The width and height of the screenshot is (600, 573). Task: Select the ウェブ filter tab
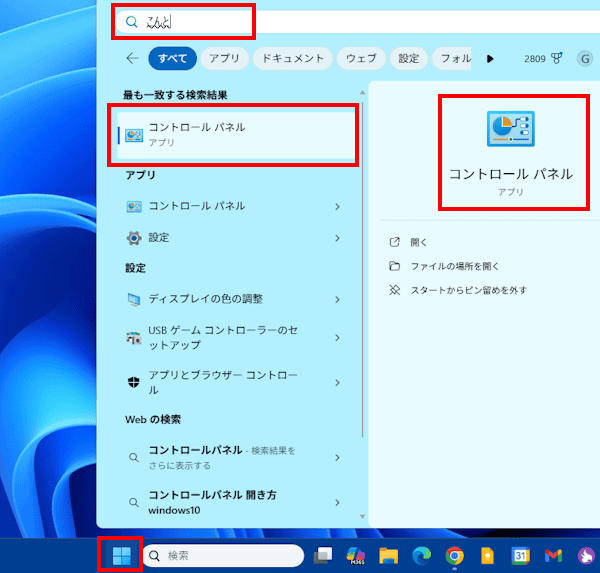[x=361, y=59]
